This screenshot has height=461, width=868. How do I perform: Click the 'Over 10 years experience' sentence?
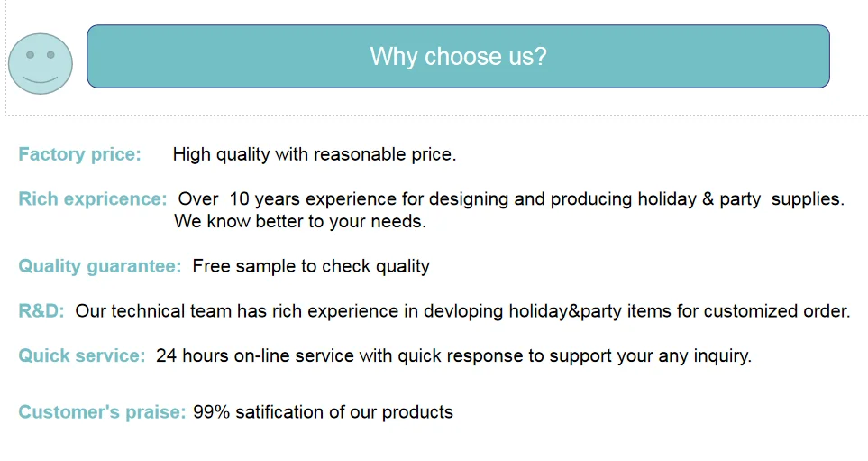coord(511,198)
